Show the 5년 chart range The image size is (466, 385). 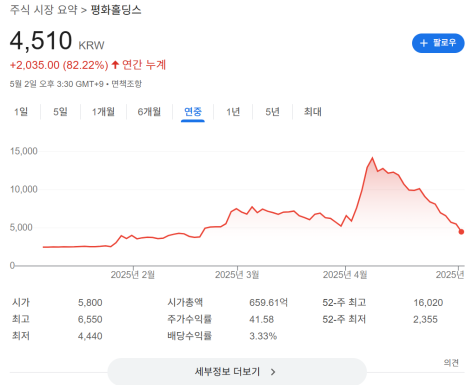tap(272, 112)
